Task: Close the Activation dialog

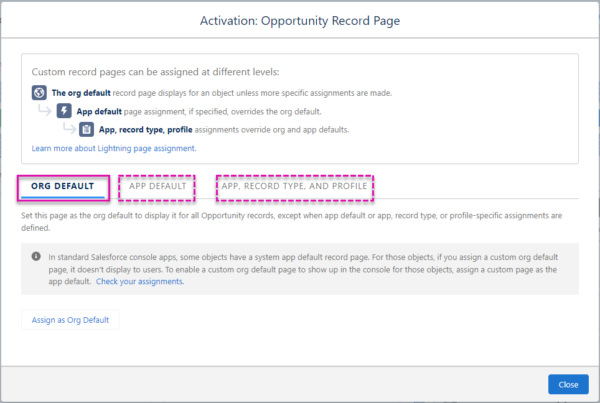Action: (x=568, y=384)
